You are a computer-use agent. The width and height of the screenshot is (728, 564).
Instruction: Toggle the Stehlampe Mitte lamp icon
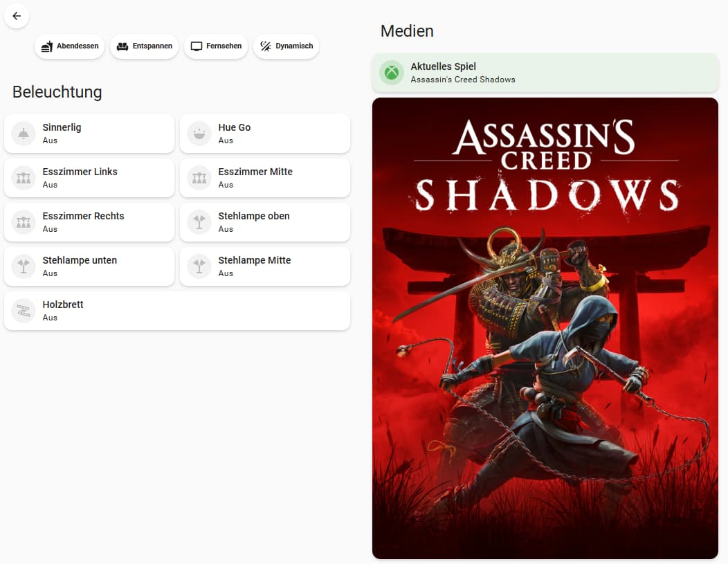coord(199,266)
